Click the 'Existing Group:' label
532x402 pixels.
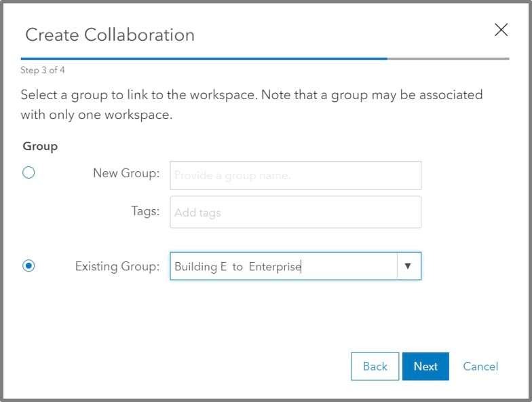click(117, 266)
